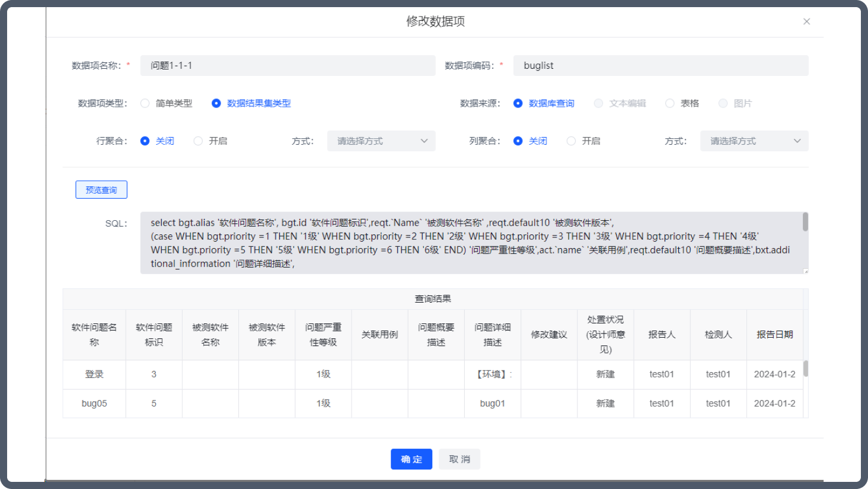Click 1级 severity in bug05 row
The width and height of the screenshot is (868, 489).
click(323, 404)
